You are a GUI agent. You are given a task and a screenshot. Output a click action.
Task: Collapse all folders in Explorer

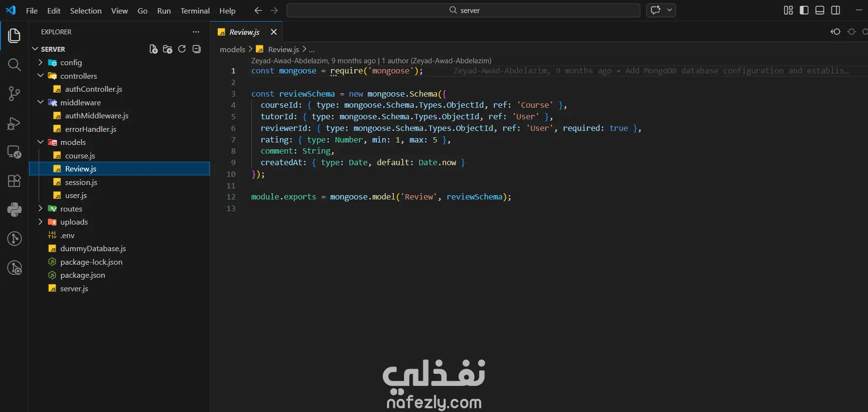(196, 49)
